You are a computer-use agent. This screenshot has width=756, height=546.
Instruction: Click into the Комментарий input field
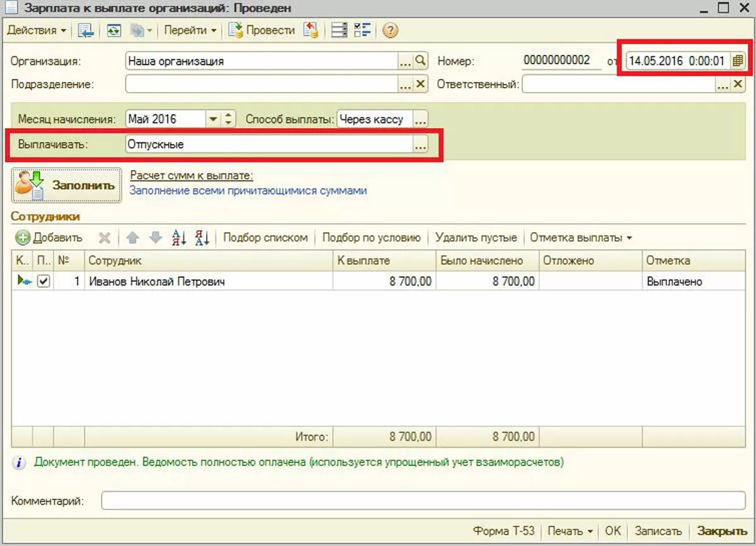click(x=423, y=501)
